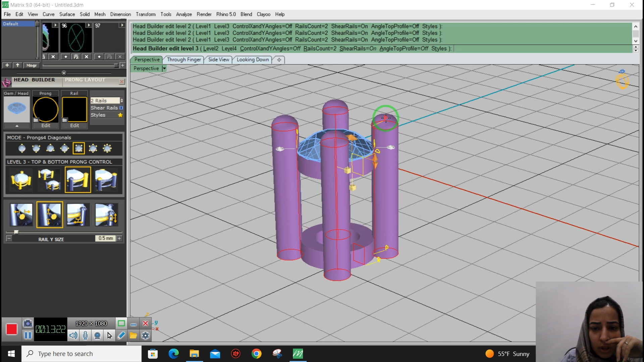Click the Mngr layer manager button
The height and width of the screenshot is (362, 644).
32,65
